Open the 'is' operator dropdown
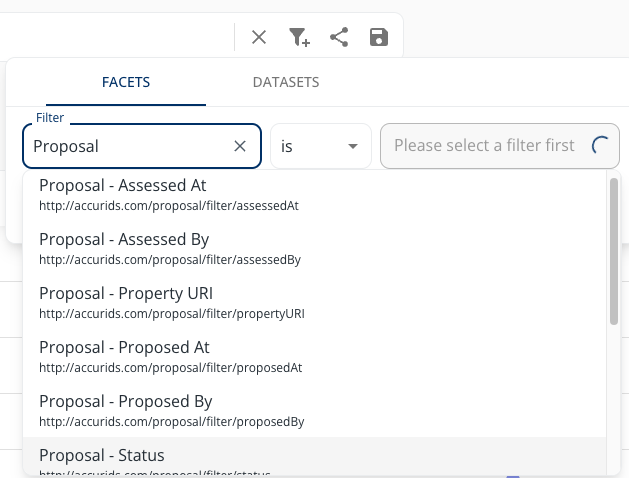This screenshot has width=629, height=478. [x=320, y=146]
